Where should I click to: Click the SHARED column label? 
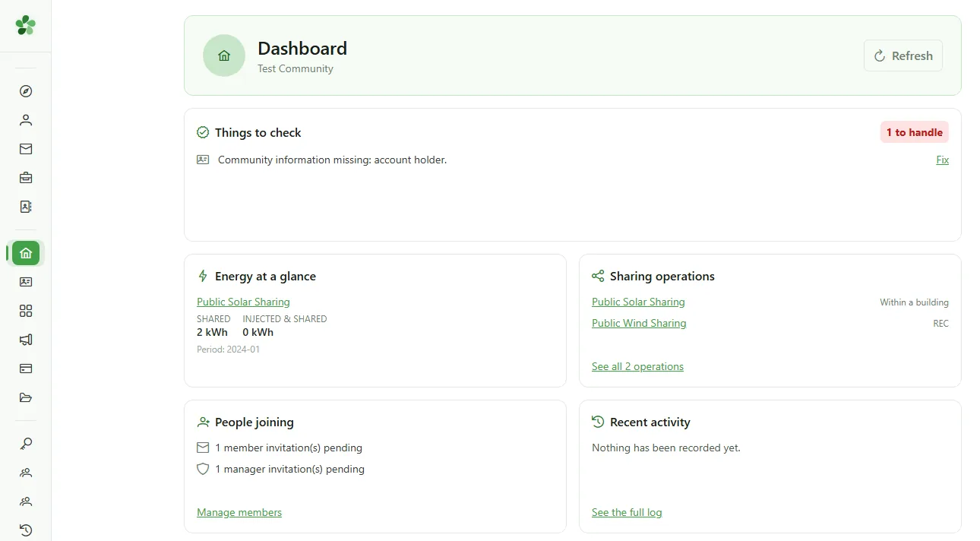pos(213,319)
